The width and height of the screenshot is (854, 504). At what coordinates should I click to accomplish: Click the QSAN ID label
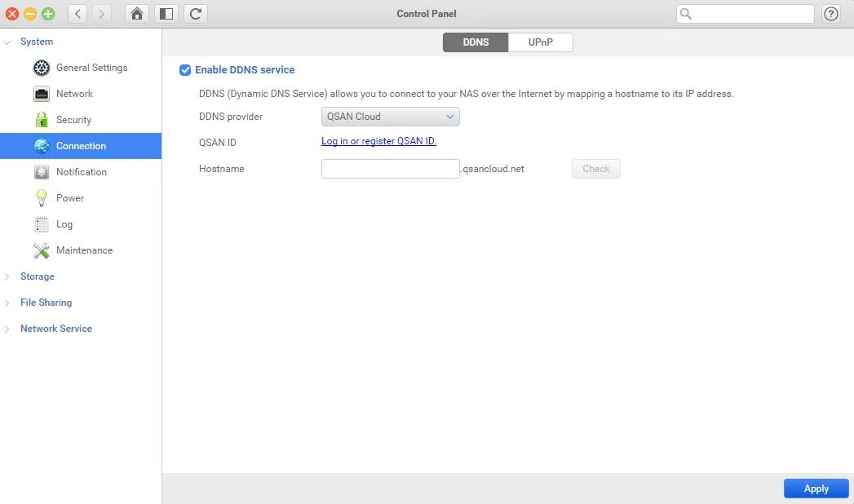217,143
